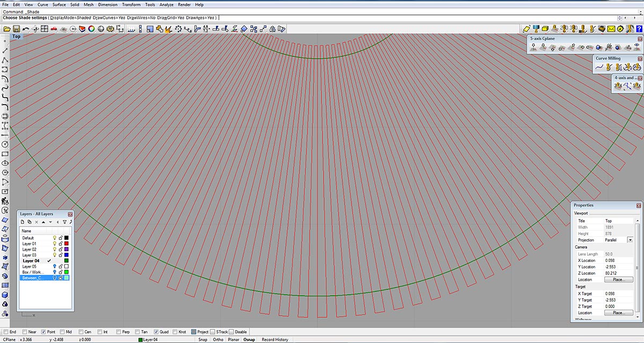This screenshot has width=644, height=343.
Task: Click the Place button under Camera Location
Action: (x=618, y=280)
